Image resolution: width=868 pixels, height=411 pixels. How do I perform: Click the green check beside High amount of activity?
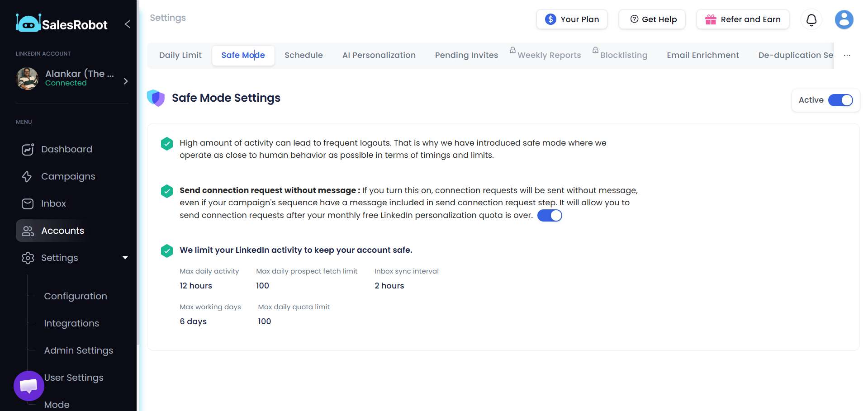pos(167,144)
